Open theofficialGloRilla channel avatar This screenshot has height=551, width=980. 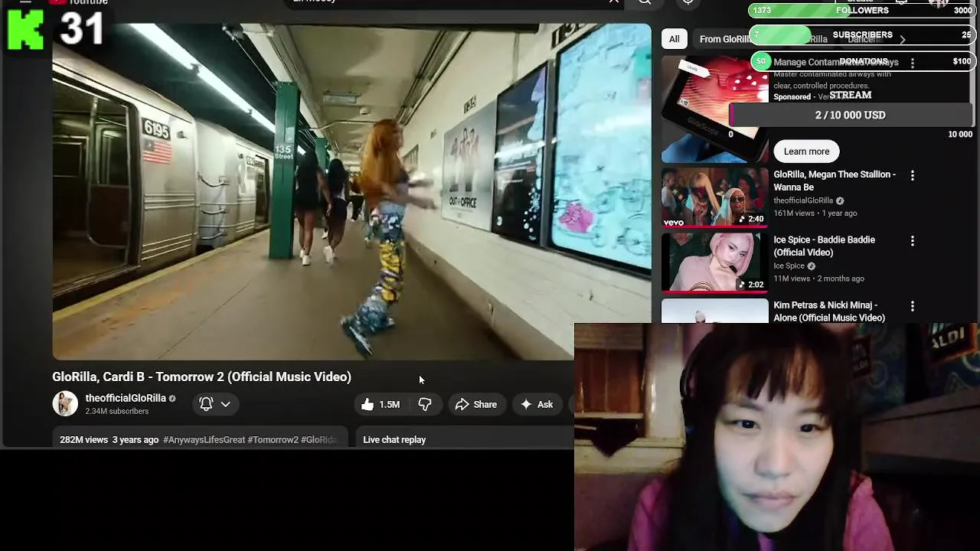[65, 403]
